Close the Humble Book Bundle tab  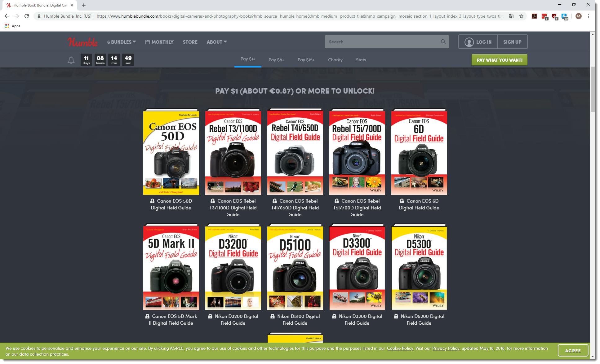click(72, 5)
